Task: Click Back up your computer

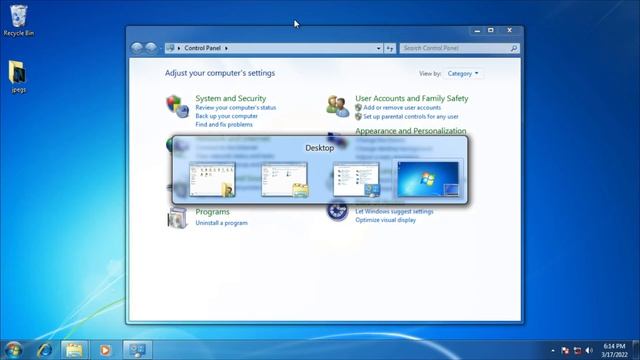Action: point(227,116)
